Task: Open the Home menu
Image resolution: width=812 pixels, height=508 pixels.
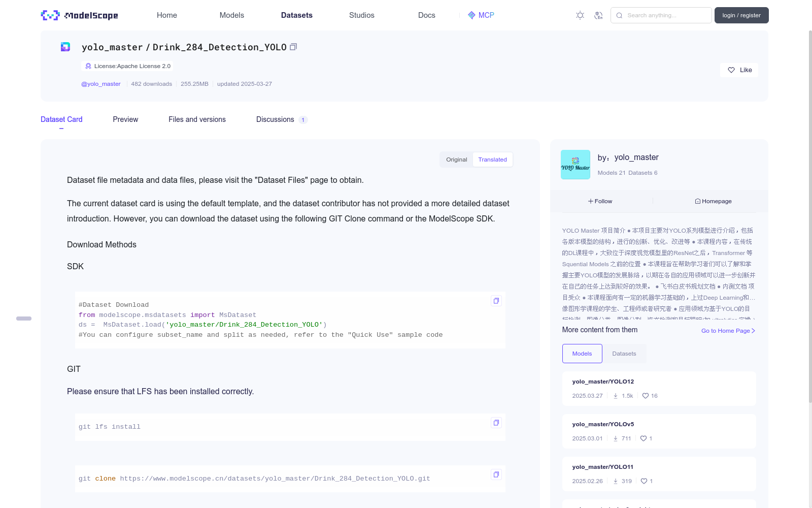Action: click(167, 15)
